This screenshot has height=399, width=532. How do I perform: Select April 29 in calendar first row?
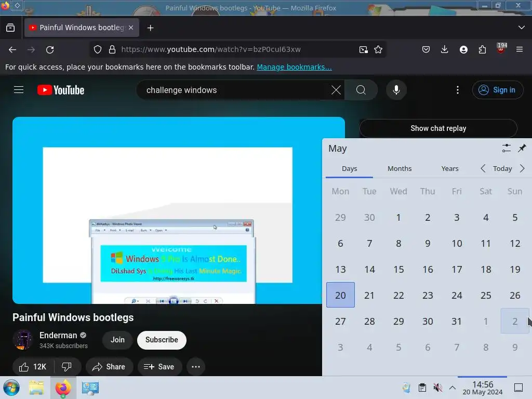tap(340, 218)
